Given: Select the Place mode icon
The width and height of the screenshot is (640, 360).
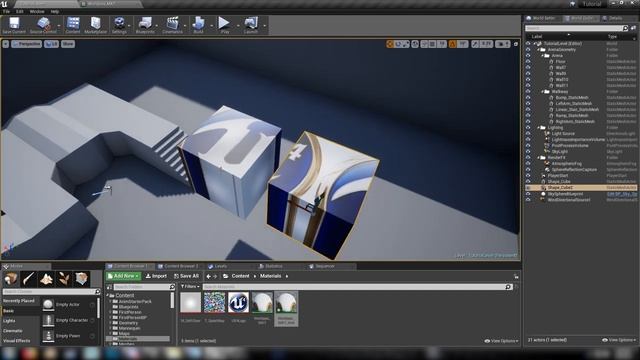Looking at the screenshot, I should [11, 279].
